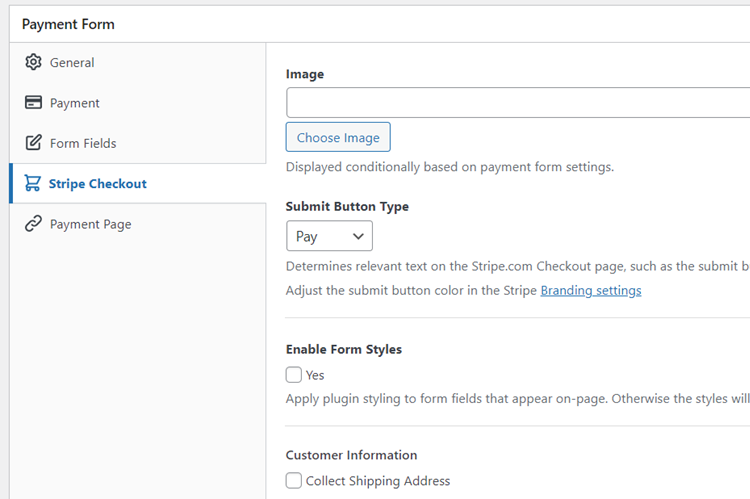Click the Submit Button Type label
Image resolution: width=750 pixels, height=499 pixels.
347,207
